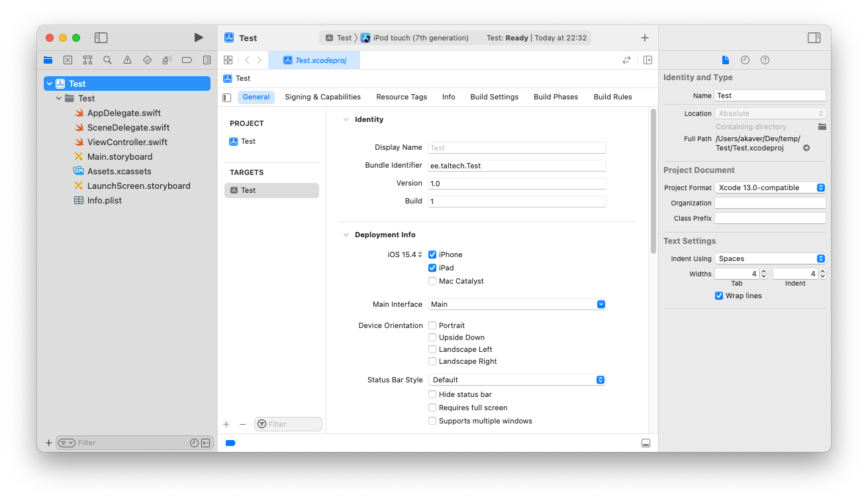This screenshot has height=501, width=868.
Task: Open the Project Format dropdown
Action: [x=771, y=188]
